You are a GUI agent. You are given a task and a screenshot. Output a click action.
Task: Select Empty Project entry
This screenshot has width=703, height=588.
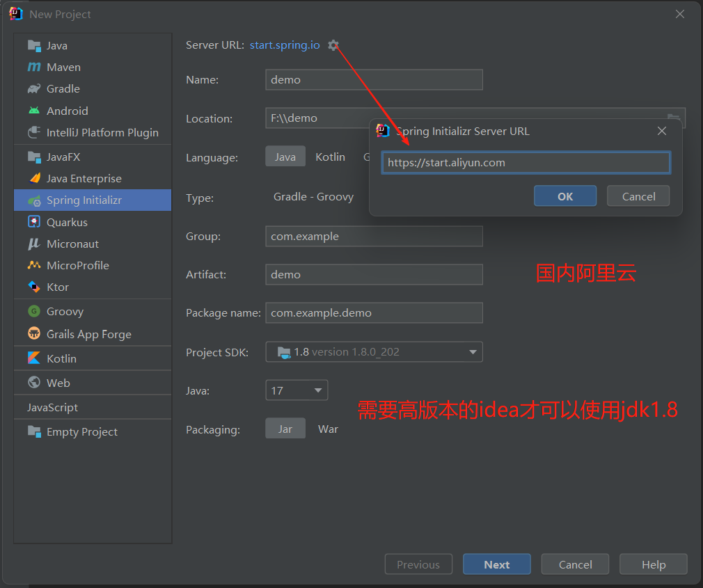[x=93, y=431]
